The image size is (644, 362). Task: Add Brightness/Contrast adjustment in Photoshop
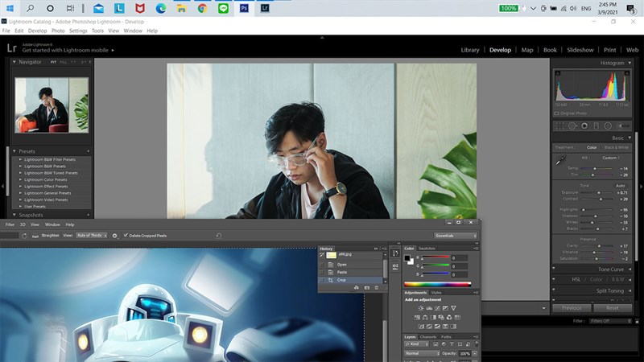pos(421,308)
